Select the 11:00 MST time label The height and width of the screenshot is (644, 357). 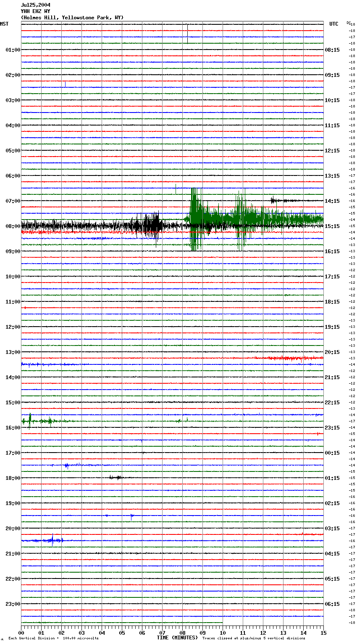(x=13, y=302)
